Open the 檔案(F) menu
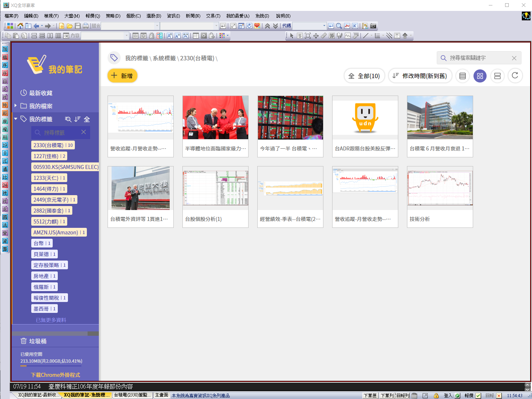This screenshot has width=532, height=399. (12, 16)
